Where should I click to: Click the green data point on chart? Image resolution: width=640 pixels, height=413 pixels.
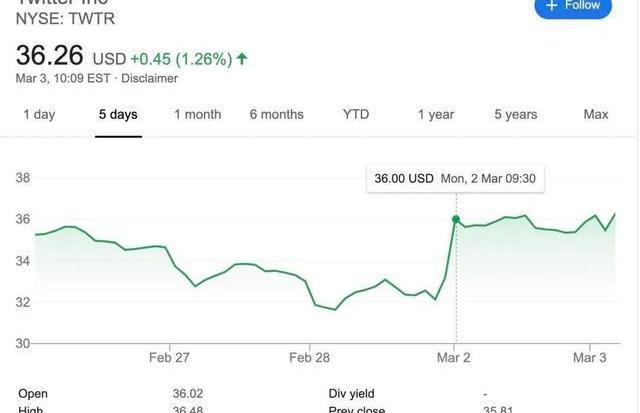[456, 219]
